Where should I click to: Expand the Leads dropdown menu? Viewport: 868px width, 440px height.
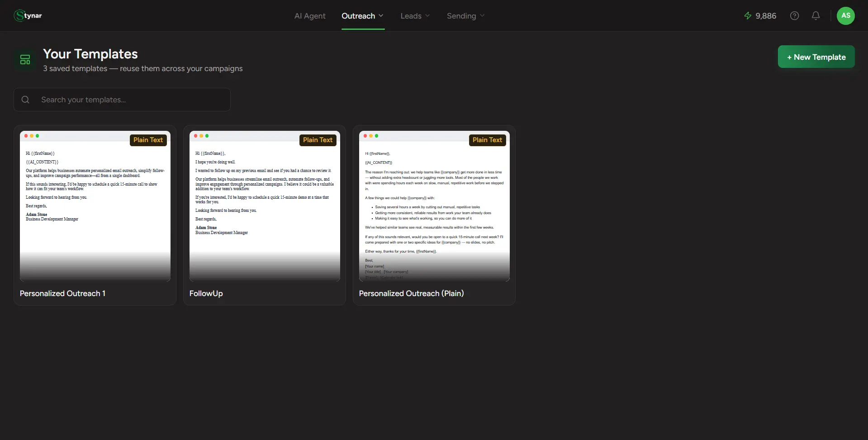point(415,16)
